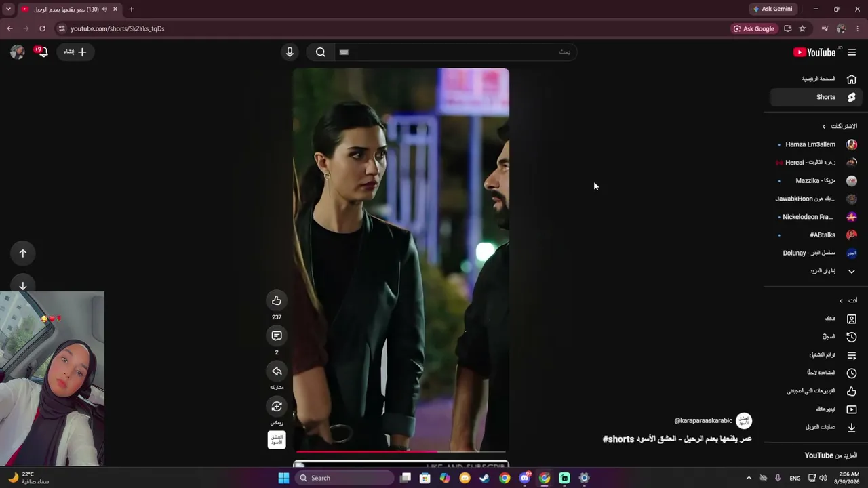The width and height of the screenshot is (868, 488).
Task: Seek using the red video progress bar
Action: [x=401, y=451]
